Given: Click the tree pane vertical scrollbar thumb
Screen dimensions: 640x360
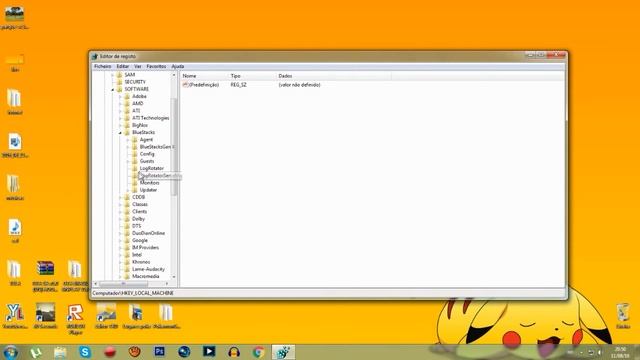Looking at the screenshot, I should pyautogui.click(x=174, y=146).
